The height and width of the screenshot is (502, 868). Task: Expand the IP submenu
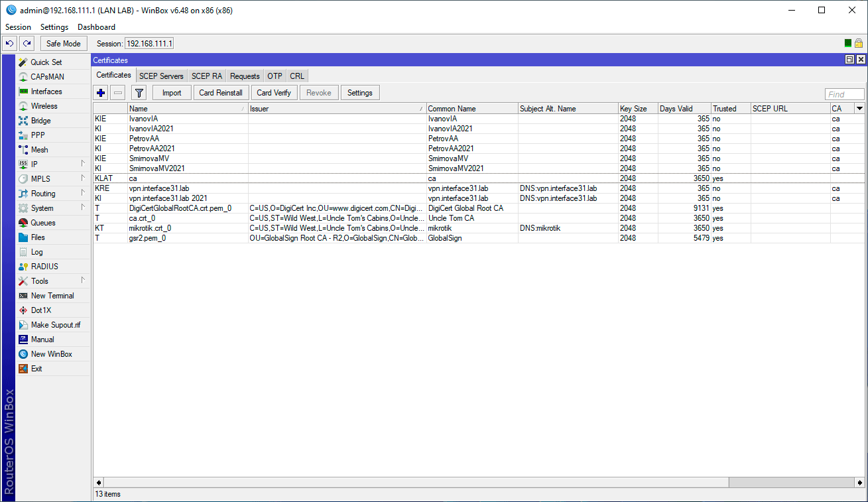(34, 164)
